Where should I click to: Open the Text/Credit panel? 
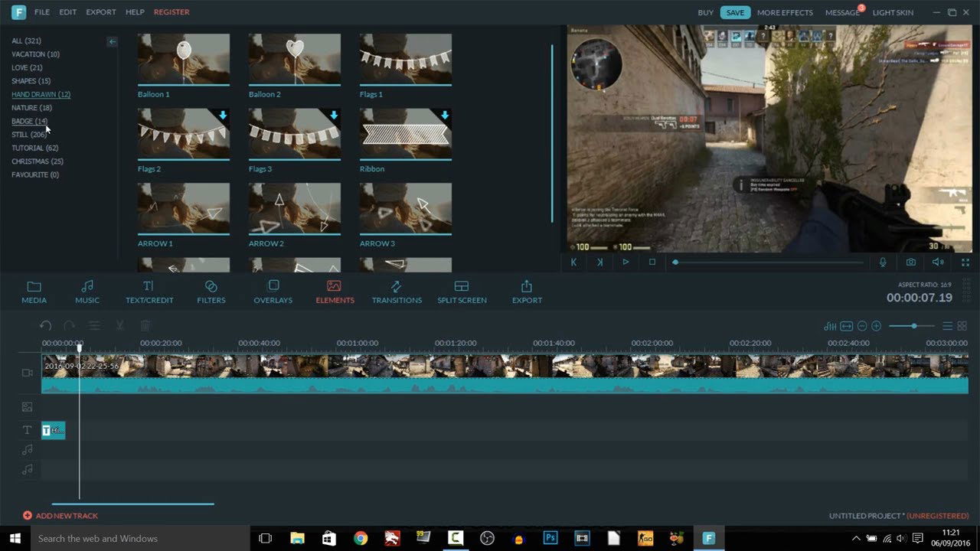point(149,292)
